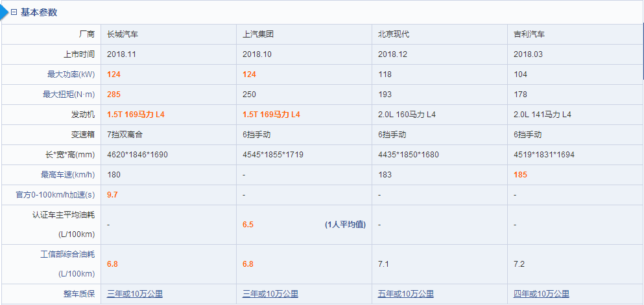
Task: Open 吉利汽车 warranty link 四年或10万公里
Action: tap(542, 294)
